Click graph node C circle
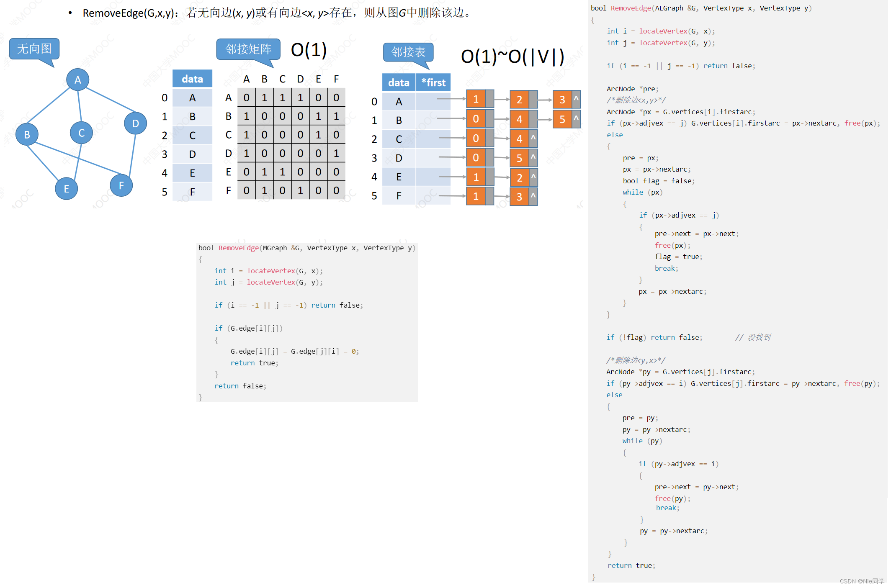This screenshot has height=588, width=891. [x=81, y=133]
